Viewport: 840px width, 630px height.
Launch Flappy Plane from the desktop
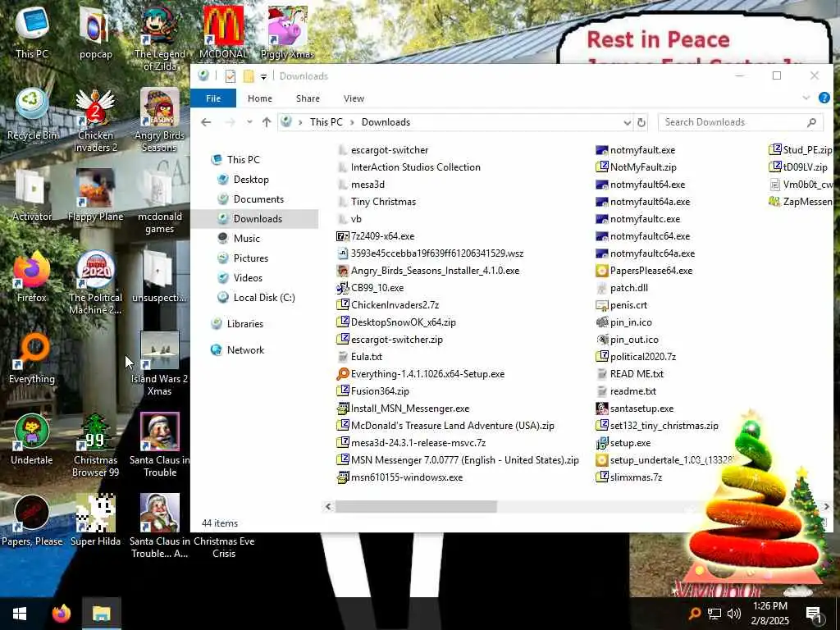95,195
